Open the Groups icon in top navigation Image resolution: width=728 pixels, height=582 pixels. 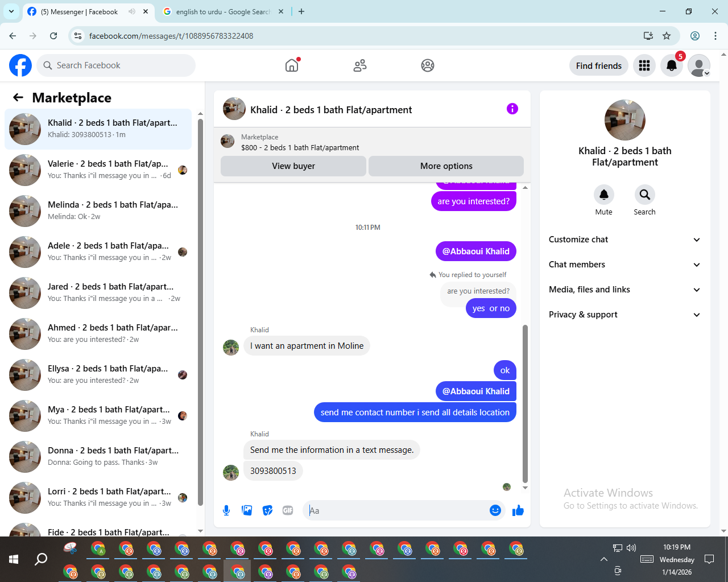pyautogui.click(x=428, y=65)
